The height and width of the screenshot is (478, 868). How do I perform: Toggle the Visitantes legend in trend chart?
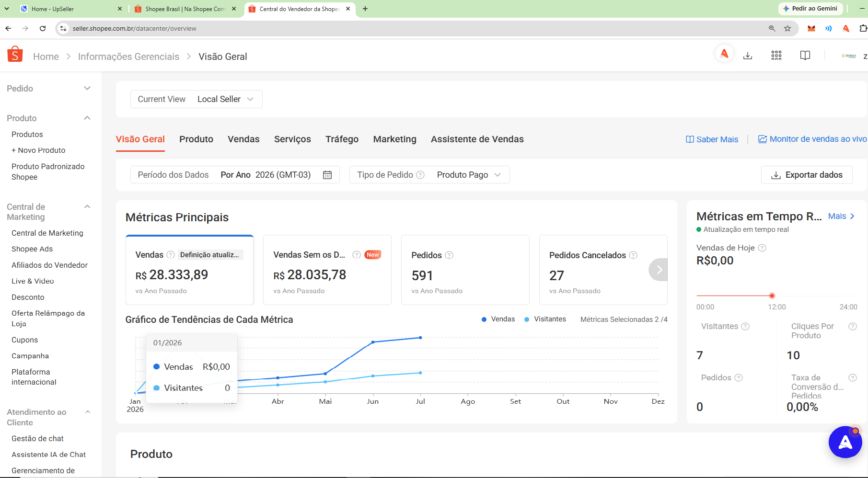[545, 319]
